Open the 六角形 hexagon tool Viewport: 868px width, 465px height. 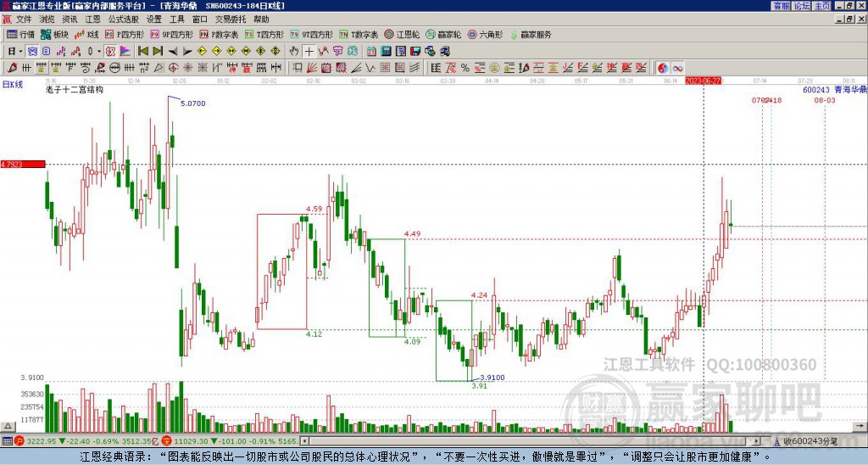coord(486,34)
